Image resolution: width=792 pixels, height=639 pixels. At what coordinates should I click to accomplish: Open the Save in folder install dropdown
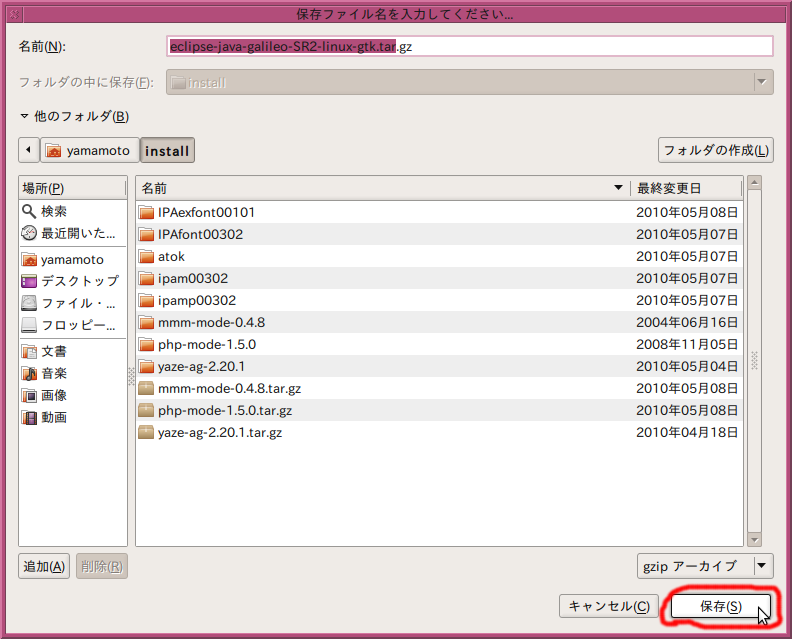pyautogui.click(x=470, y=82)
